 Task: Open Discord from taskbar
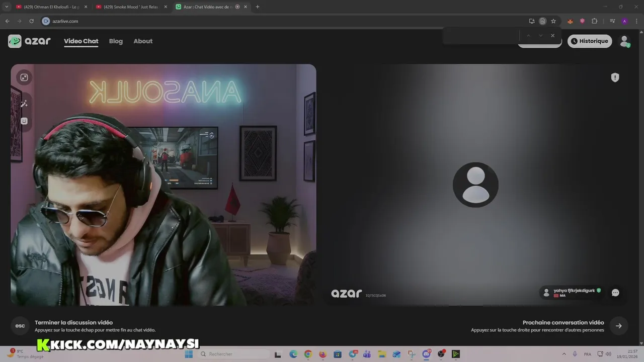point(427,354)
